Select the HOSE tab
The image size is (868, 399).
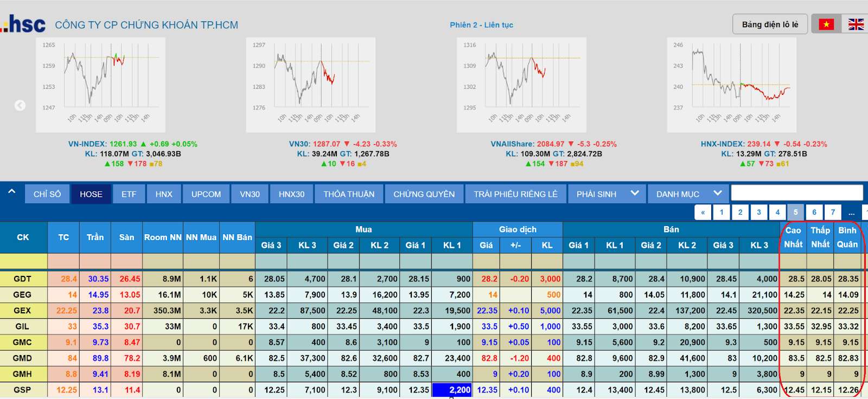point(91,194)
